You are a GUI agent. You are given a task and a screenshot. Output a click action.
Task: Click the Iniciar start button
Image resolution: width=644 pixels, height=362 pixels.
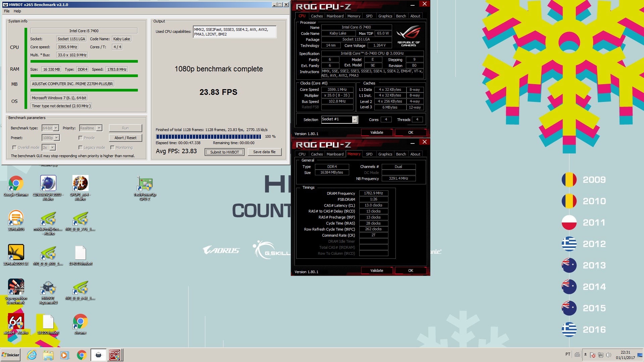(x=11, y=355)
